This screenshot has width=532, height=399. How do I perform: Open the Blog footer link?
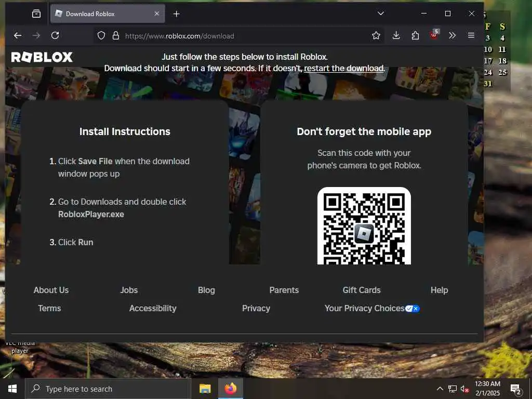(206, 290)
